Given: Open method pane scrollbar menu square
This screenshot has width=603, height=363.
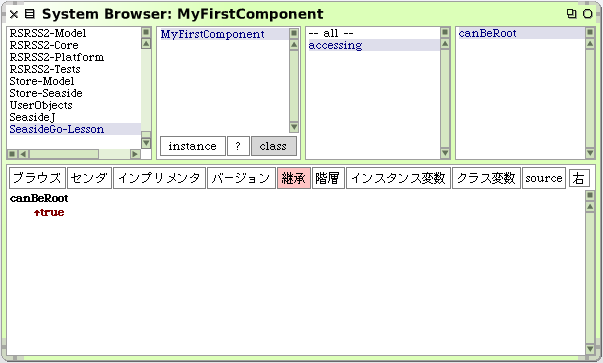Looking at the screenshot, I should [x=590, y=32].
